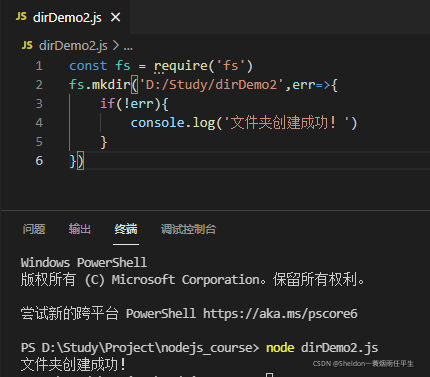This screenshot has height=377, width=430.
Task: Click the 'D:/Study/dirDemo2' path string
Action: coord(211,85)
